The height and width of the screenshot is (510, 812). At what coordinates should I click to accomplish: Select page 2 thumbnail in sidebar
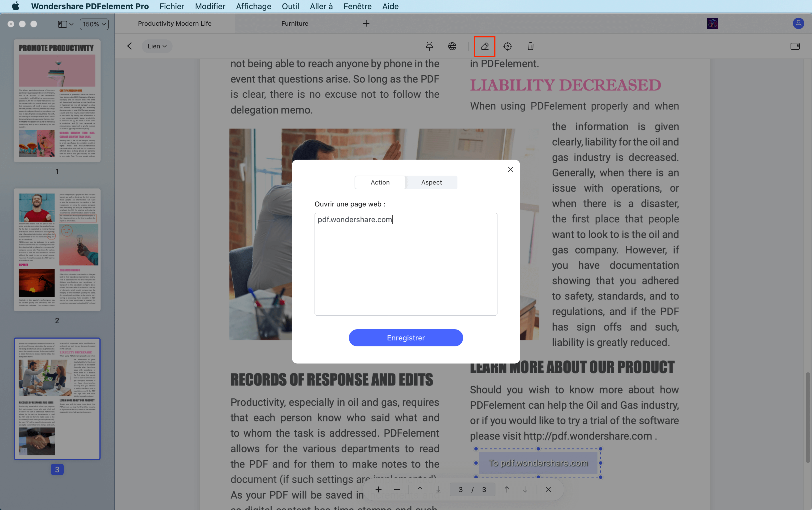(x=57, y=250)
